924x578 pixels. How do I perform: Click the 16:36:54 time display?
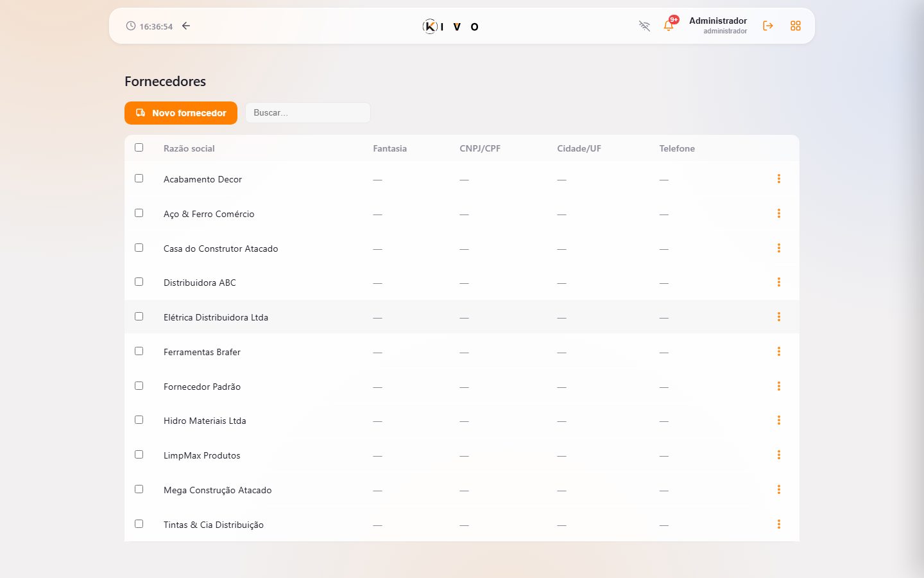click(156, 26)
